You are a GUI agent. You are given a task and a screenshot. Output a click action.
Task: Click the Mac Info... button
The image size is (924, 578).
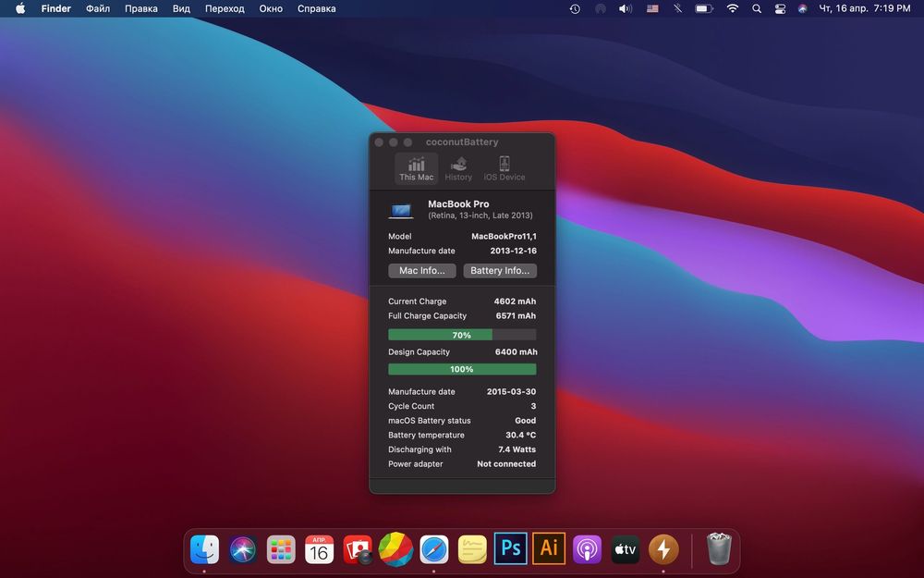click(x=422, y=271)
